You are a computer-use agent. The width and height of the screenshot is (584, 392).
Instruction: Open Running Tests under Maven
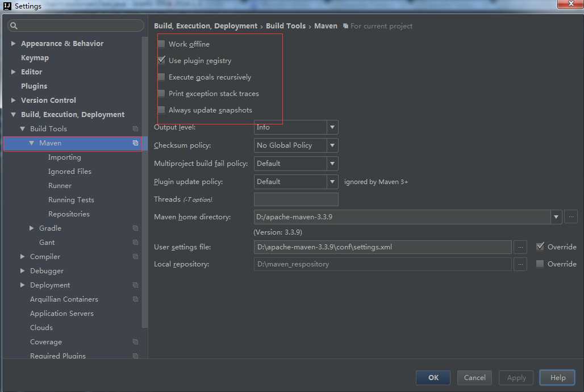pos(71,200)
